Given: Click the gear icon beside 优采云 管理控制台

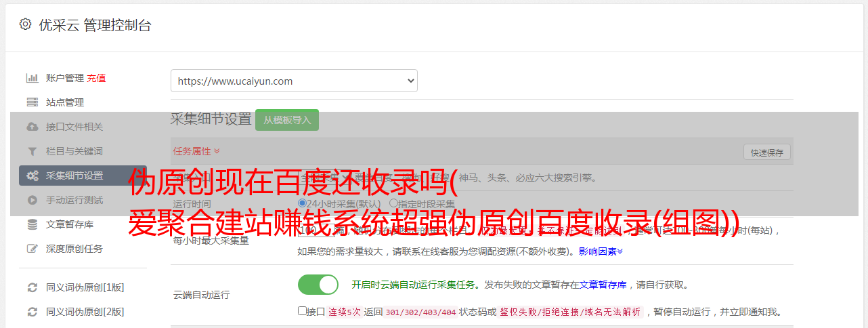Looking at the screenshot, I should pos(25,24).
